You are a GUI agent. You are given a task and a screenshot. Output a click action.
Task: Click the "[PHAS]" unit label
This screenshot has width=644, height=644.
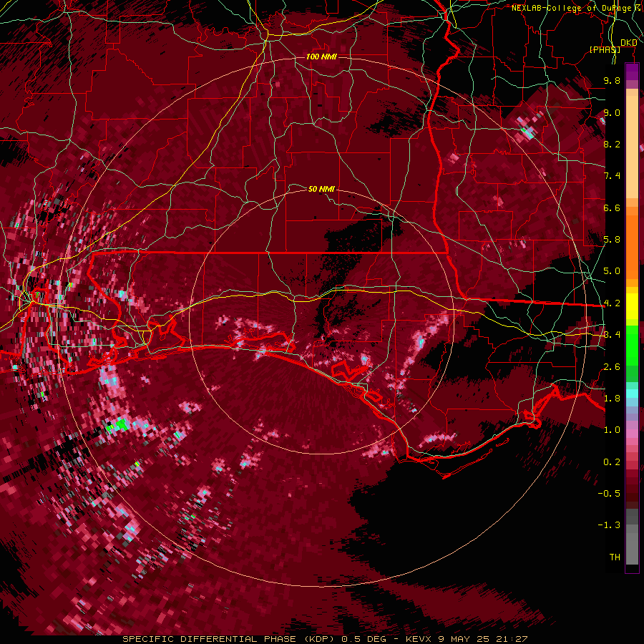click(605, 49)
